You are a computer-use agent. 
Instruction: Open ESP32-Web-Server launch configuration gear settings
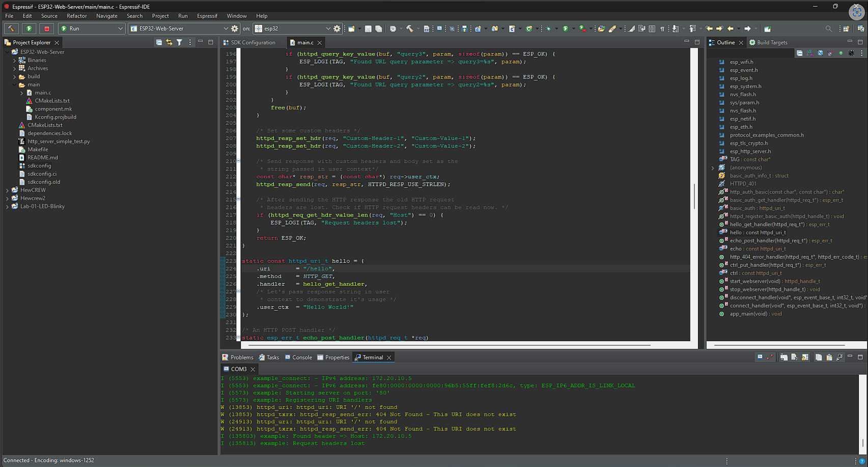point(235,29)
